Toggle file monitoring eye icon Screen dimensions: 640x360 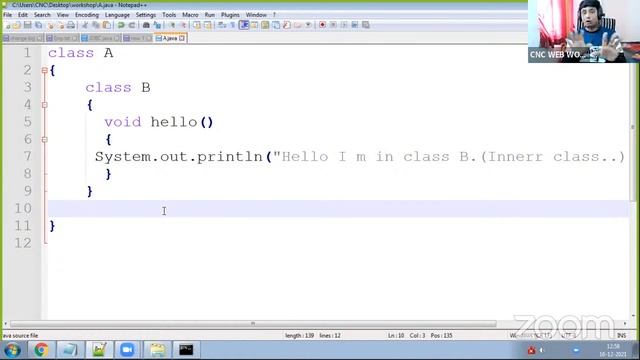308,25
